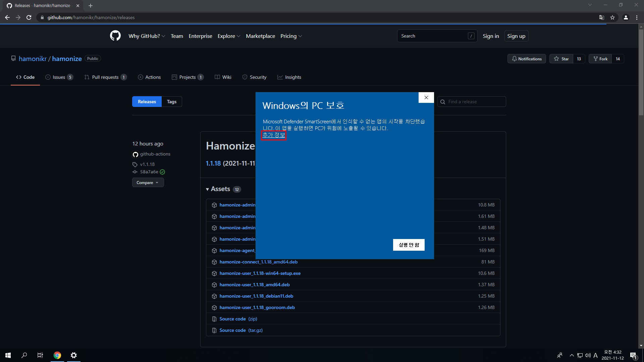Click the Sign in link
Viewport: 644px width, 362px height.
coord(491,36)
